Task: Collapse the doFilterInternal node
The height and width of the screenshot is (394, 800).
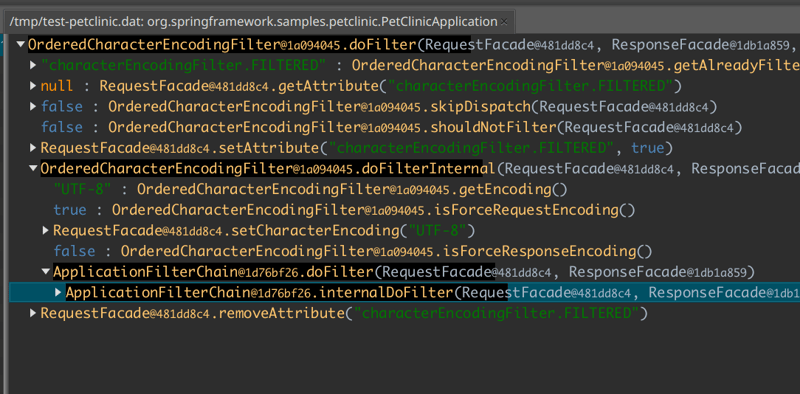Action: coord(33,168)
